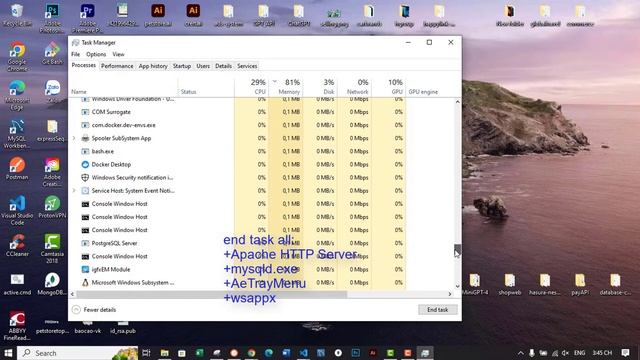Click the End task button
The image size is (640, 360).
(438, 310)
